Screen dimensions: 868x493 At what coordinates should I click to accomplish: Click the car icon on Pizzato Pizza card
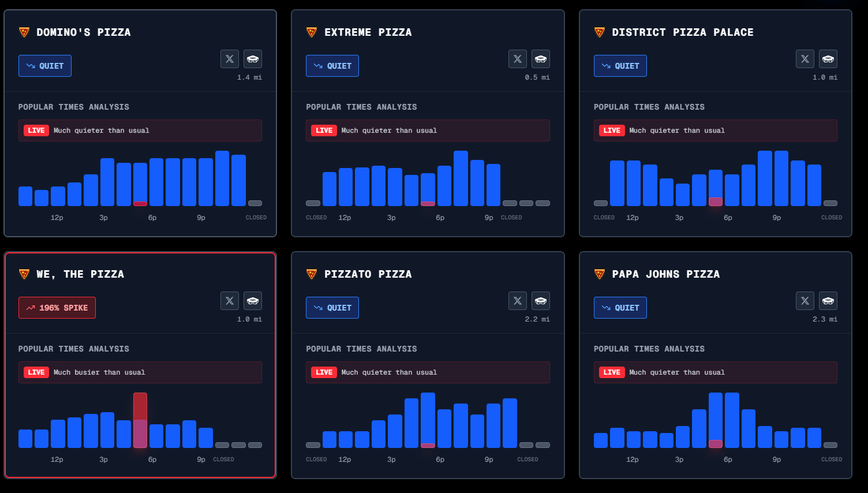click(541, 301)
